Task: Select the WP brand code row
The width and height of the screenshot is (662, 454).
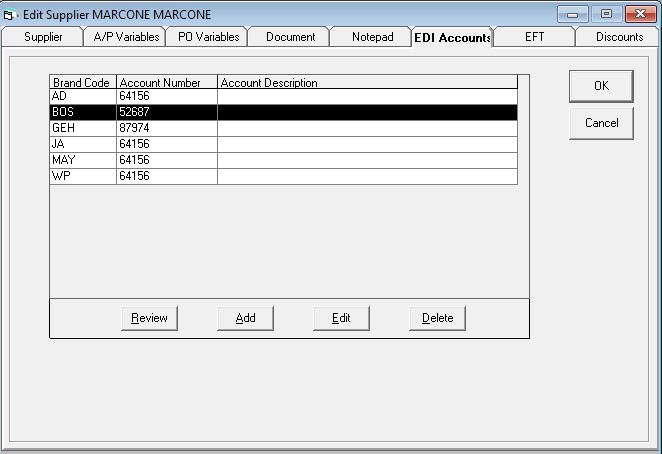Action: pyautogui.click(x=284, y=177)
